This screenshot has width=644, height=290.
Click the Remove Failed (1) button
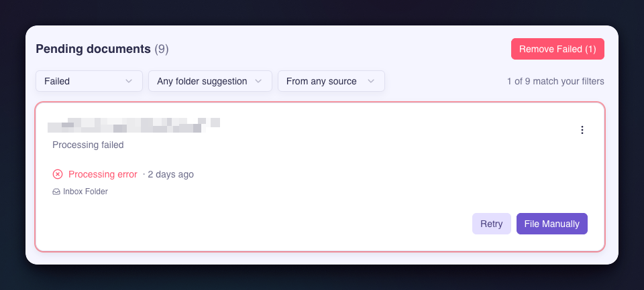pos(557,49)
